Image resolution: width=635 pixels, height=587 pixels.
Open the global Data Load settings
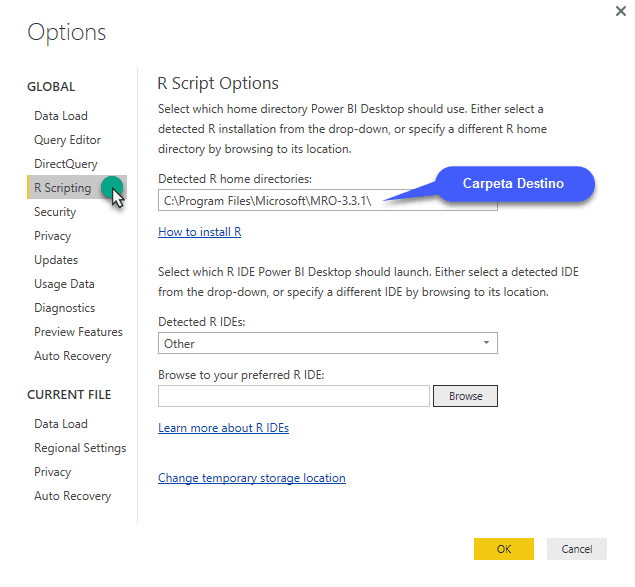tap(61, 116)
